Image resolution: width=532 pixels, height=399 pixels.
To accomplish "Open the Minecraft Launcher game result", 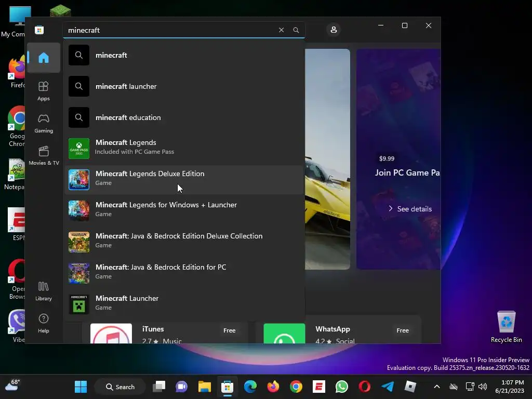I will [x=183, y=304].
